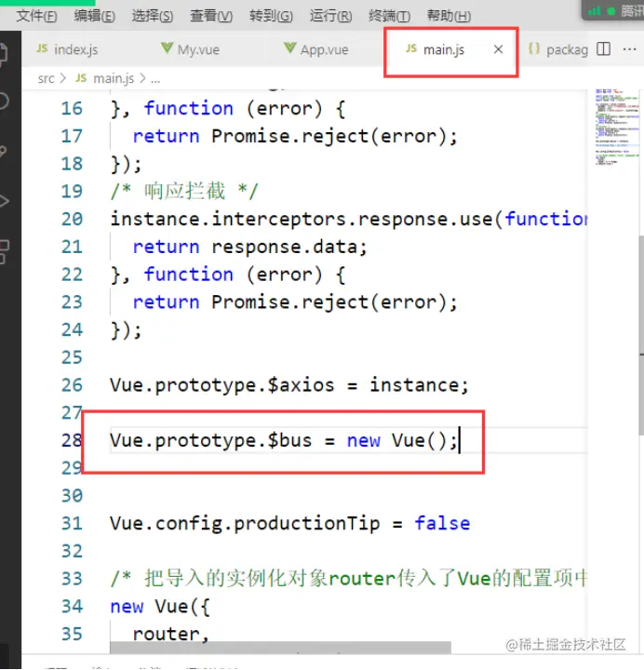The height and width of the screenshot is (670, 644).
Task: Click line number 34 in gutter
Action: pyautogui.click(x=72, y=607)
